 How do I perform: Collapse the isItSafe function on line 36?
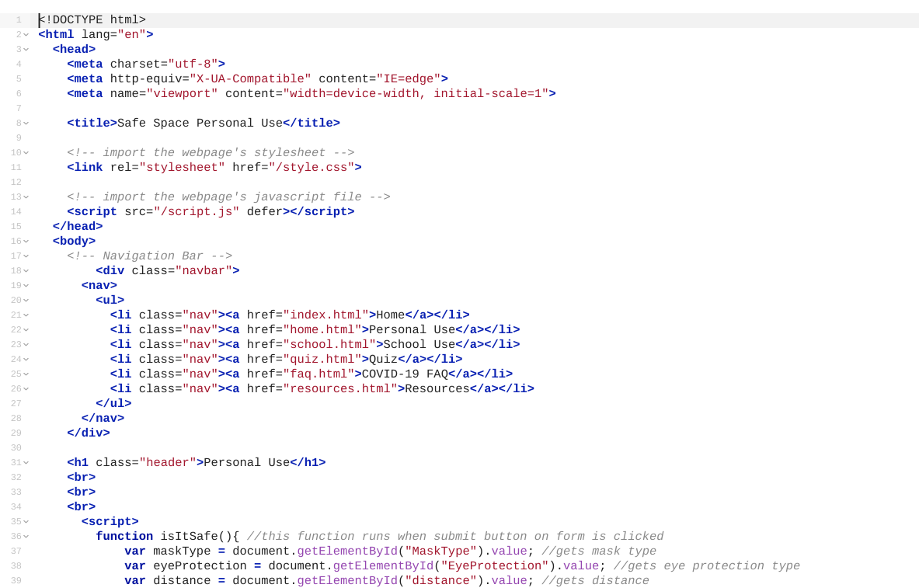click(x=26, y=537)
